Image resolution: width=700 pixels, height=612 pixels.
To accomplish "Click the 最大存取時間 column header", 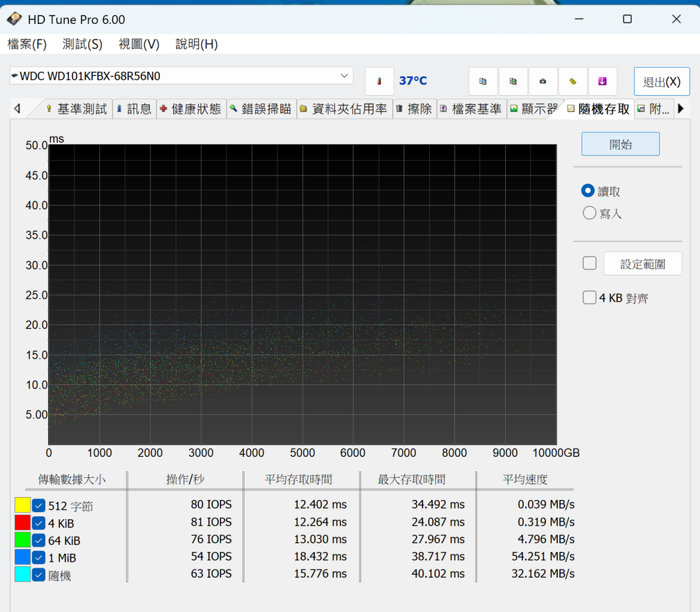I will pos(412,479).
